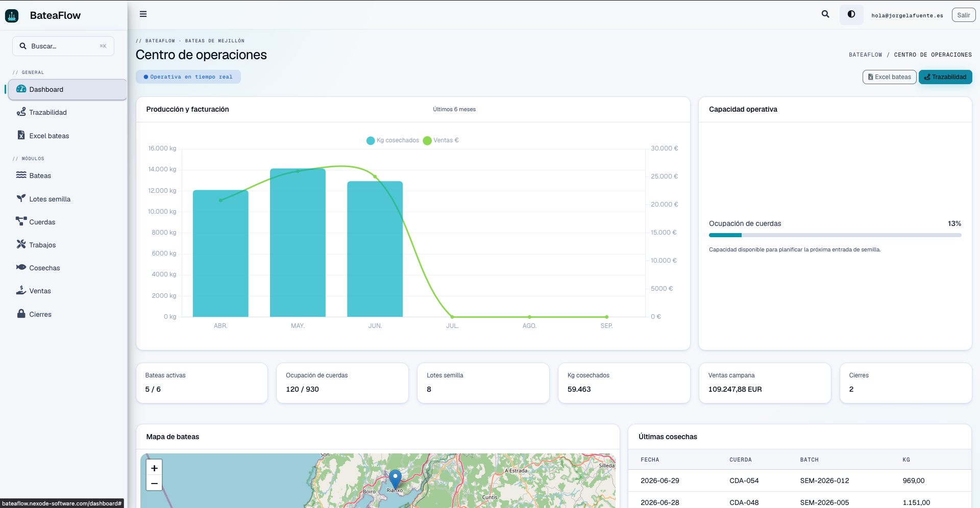Click the Kg cosechados 59.463 card
Viewport: 980px width, 508px height.
click(624, 383)
